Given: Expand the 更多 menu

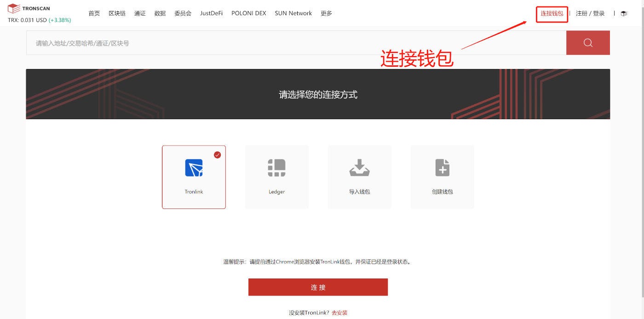Looking at the screenshot, I should coord(326,13).
